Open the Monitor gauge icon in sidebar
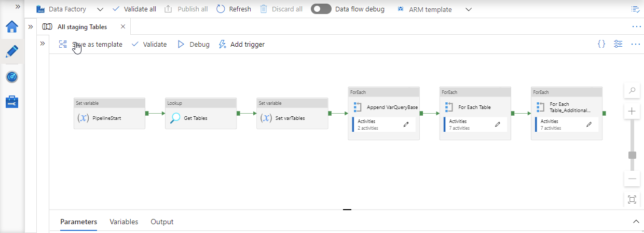Image resolution: width=644 pixels, height=233 pixels. [12, 77]
